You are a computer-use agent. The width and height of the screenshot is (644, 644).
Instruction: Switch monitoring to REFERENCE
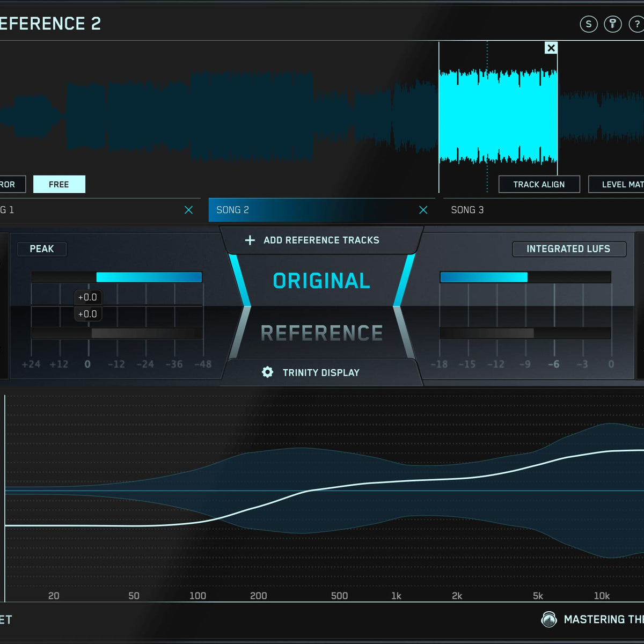click(321, 333)
